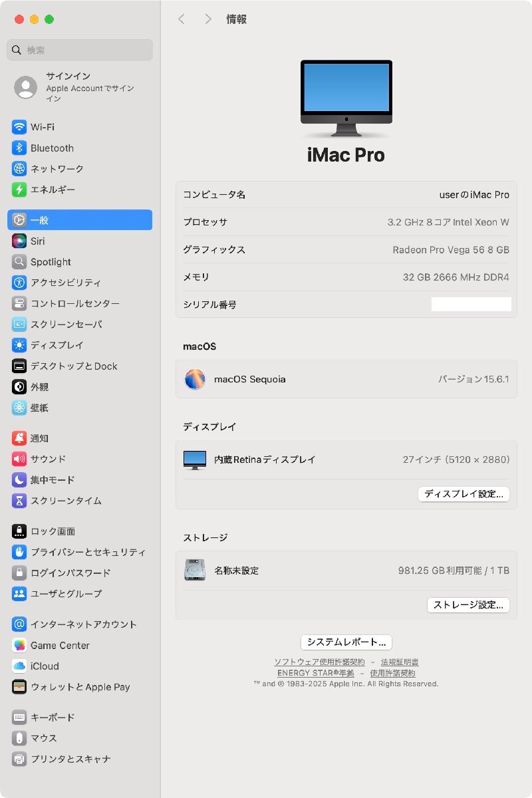Click the ディスプレイ設定... button
This screenshot has height=798, width=532.
coord(464,494)
